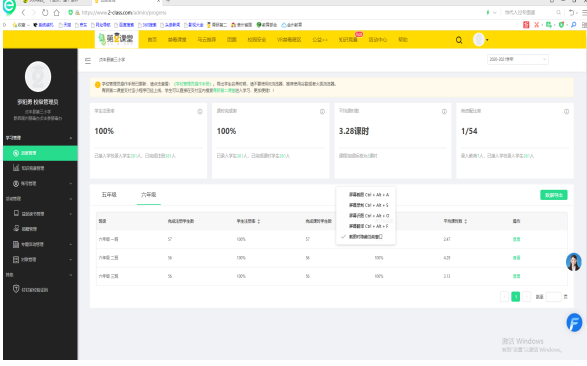Click the large admin avatar in the sidebar
The width and height of the screenshot is (587, 366).
38,77
